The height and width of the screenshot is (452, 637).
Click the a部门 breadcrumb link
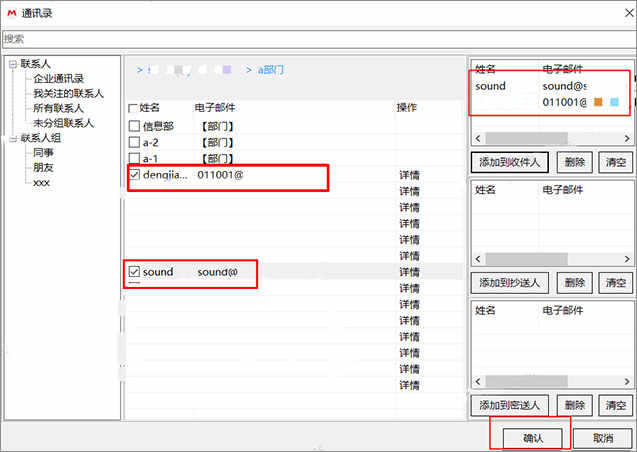[271, 70]
